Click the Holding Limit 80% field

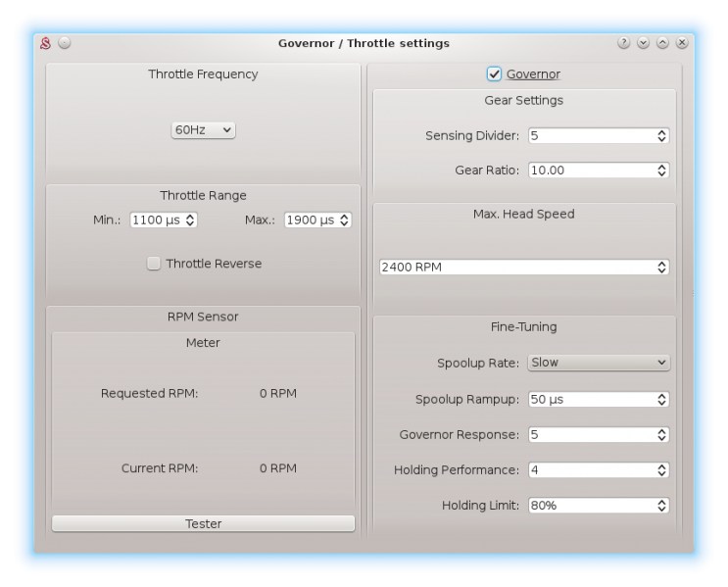click(591, 506)
